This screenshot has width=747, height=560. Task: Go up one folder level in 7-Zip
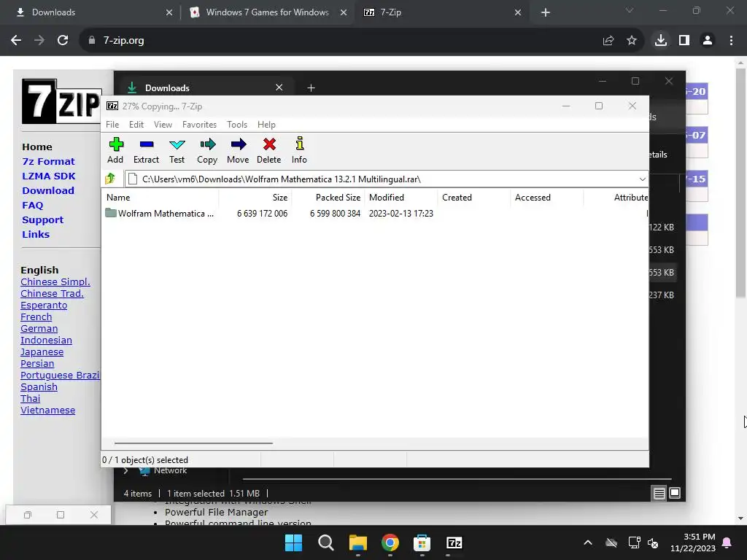[111, 179]
